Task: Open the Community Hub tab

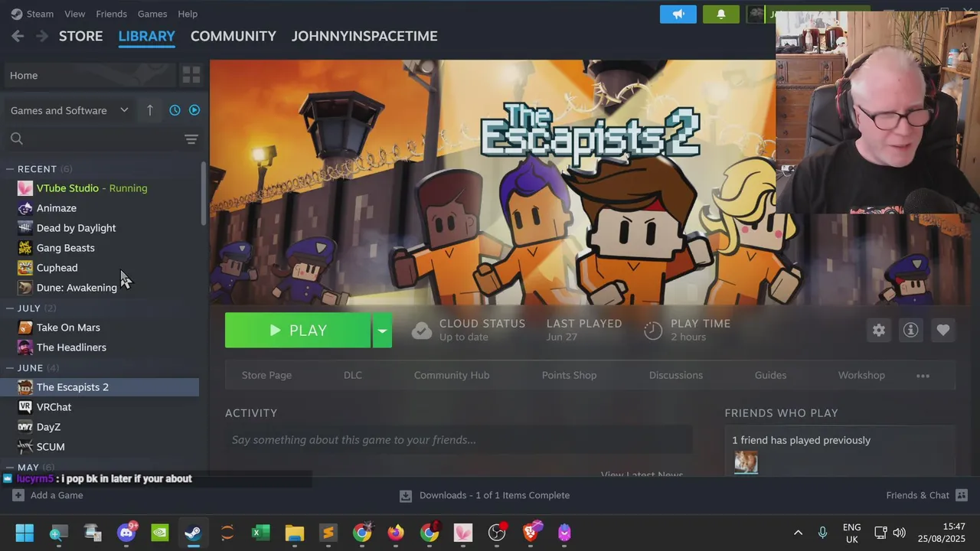Action: (452, 375)
